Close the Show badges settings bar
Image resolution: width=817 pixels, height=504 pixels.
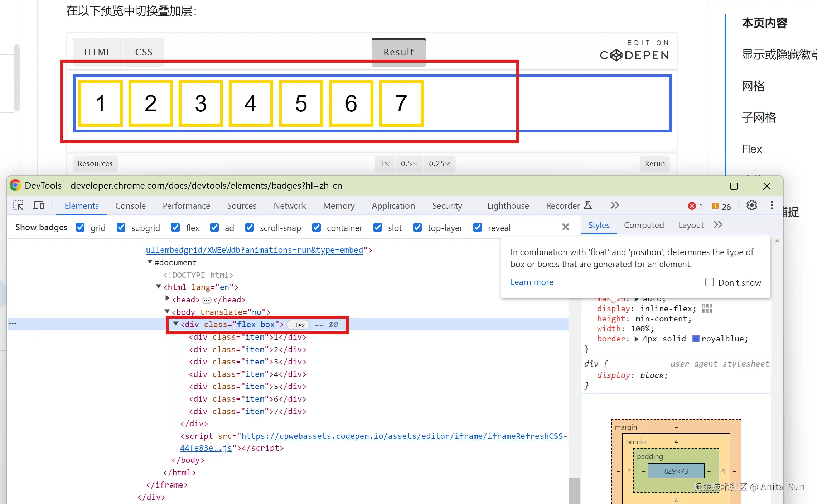(565, 227)
